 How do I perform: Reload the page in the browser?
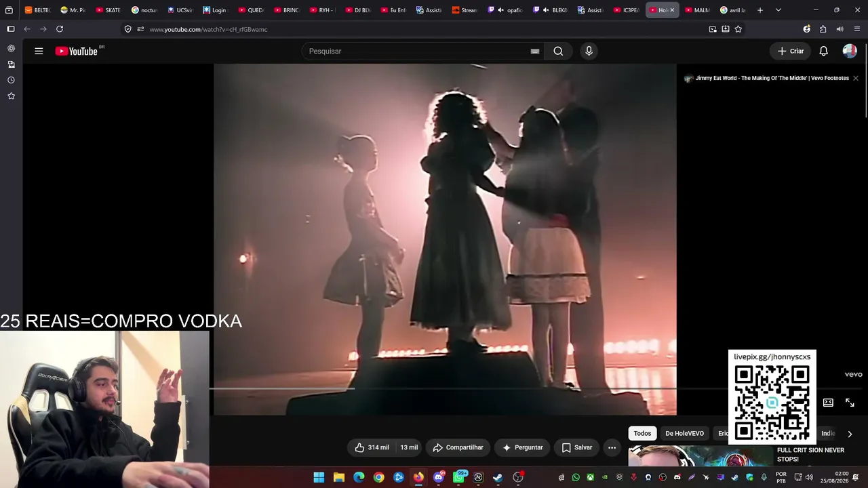[x=60, y=29]
